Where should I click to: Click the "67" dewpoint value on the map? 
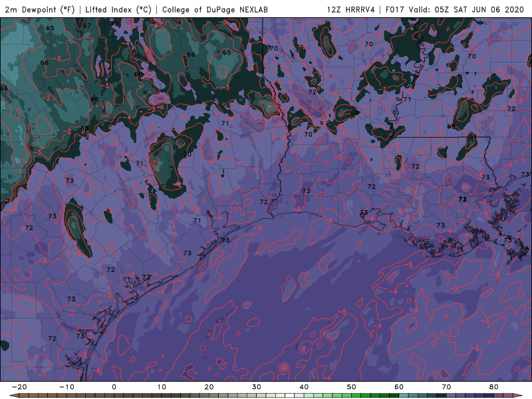[87, 25]
